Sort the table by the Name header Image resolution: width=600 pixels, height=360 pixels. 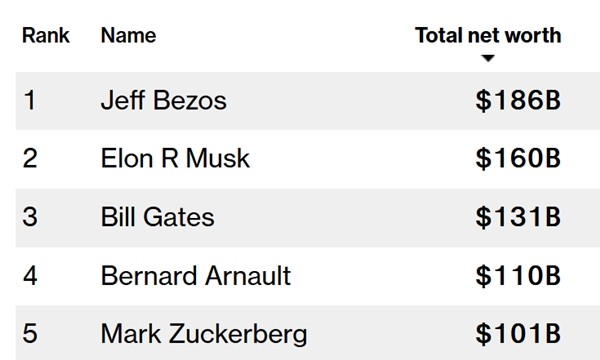pos(128,36)
